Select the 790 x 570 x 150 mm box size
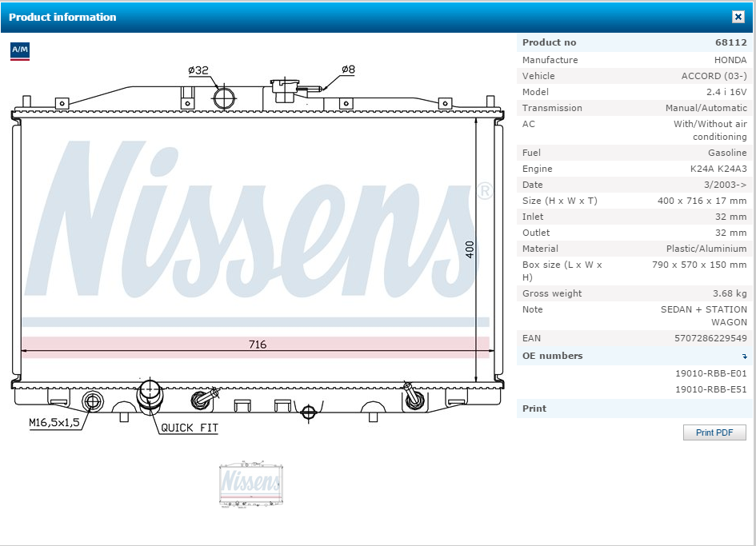 click(x=699, y=265)
